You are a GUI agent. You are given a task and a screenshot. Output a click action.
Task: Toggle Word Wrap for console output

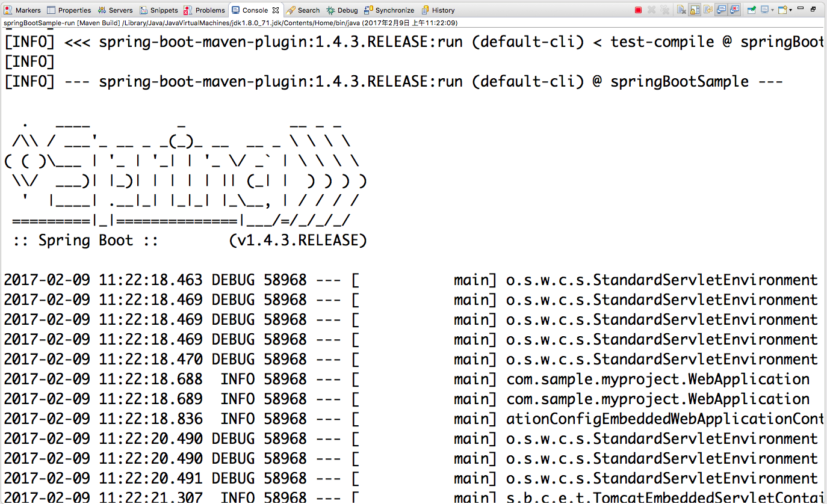(x=708, y=10)
